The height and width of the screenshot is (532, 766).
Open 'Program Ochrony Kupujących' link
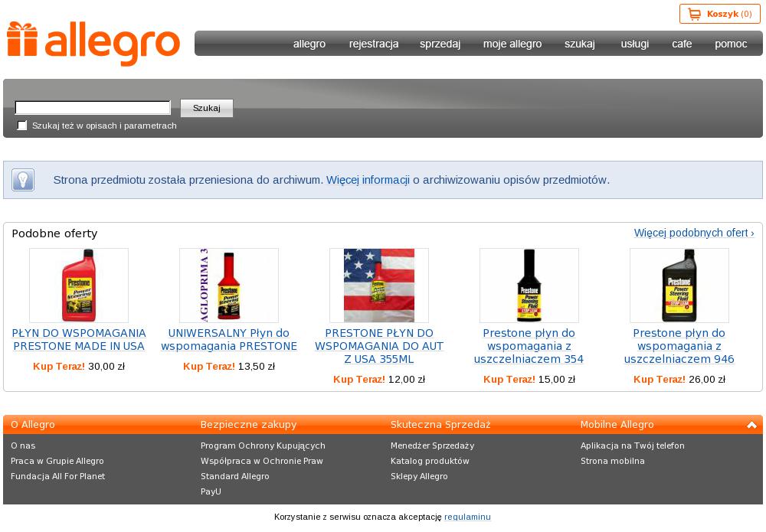tap(263, 446)
